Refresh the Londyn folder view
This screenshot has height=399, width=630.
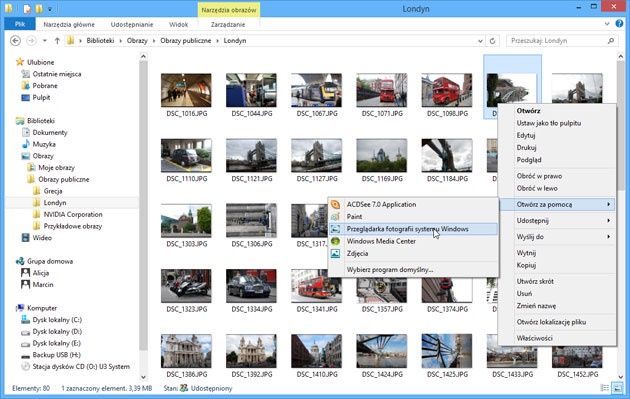492,41
